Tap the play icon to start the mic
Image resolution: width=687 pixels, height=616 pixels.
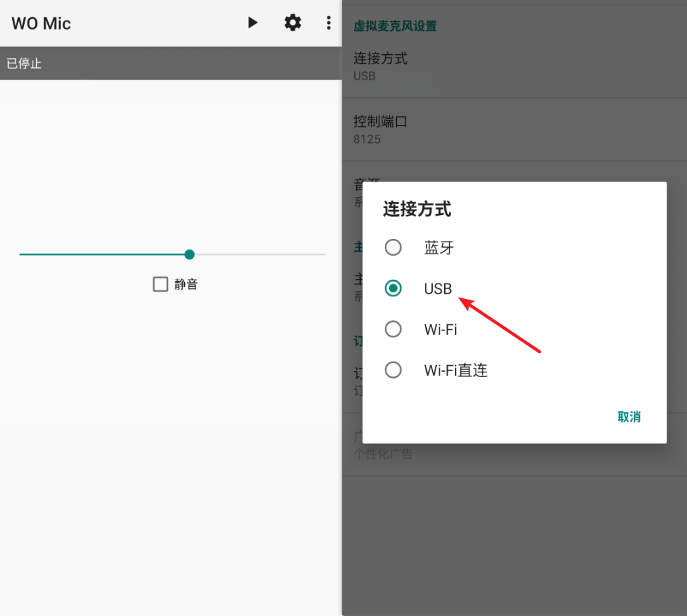(x=252, y=22)
